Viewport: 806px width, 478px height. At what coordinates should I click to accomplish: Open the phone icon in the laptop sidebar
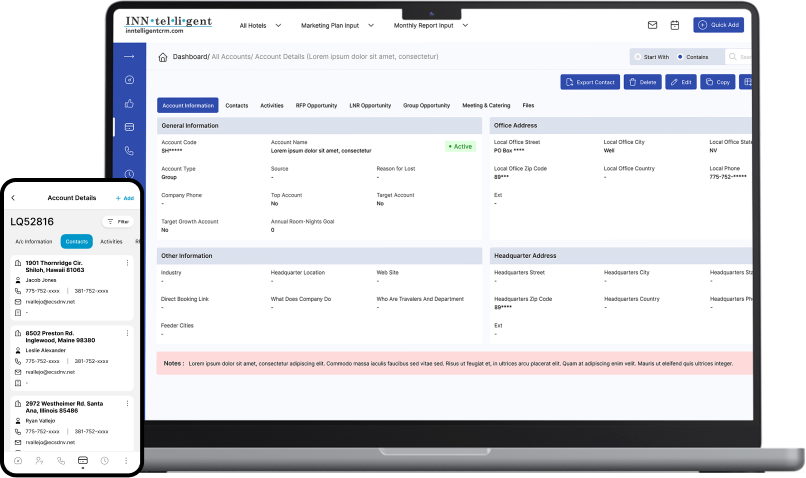tap(129, 151)
